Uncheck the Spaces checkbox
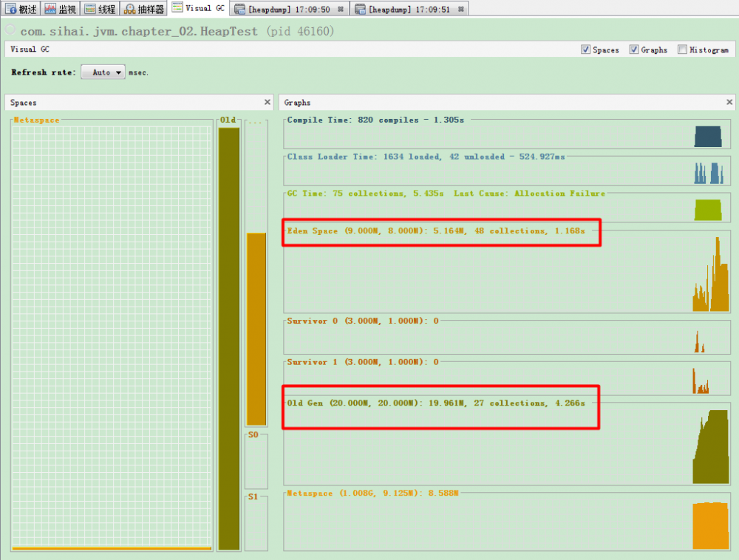 coord(585,49)
